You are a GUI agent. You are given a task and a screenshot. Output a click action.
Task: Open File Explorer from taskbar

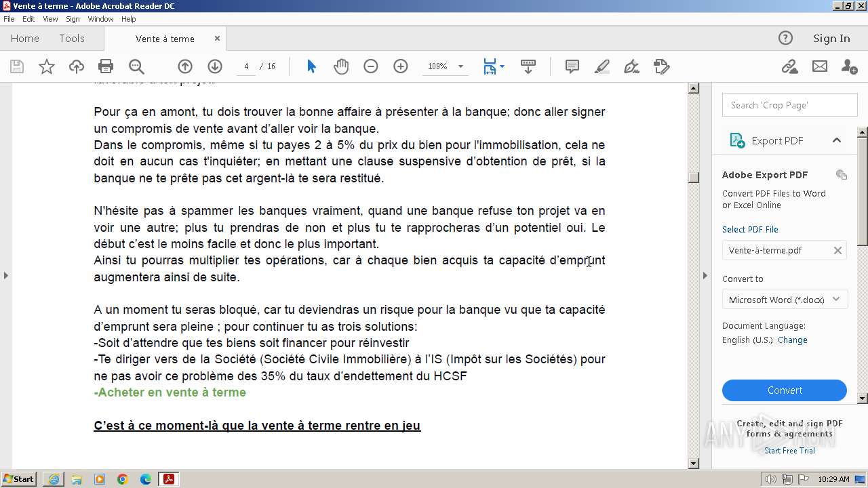click(77, 479)
